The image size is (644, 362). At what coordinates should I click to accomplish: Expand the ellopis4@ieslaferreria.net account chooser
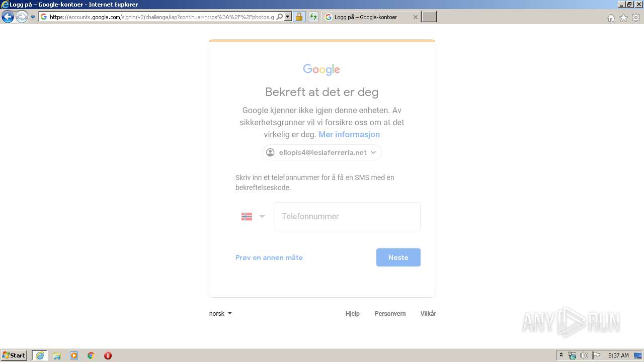click(x=322, y=152)
